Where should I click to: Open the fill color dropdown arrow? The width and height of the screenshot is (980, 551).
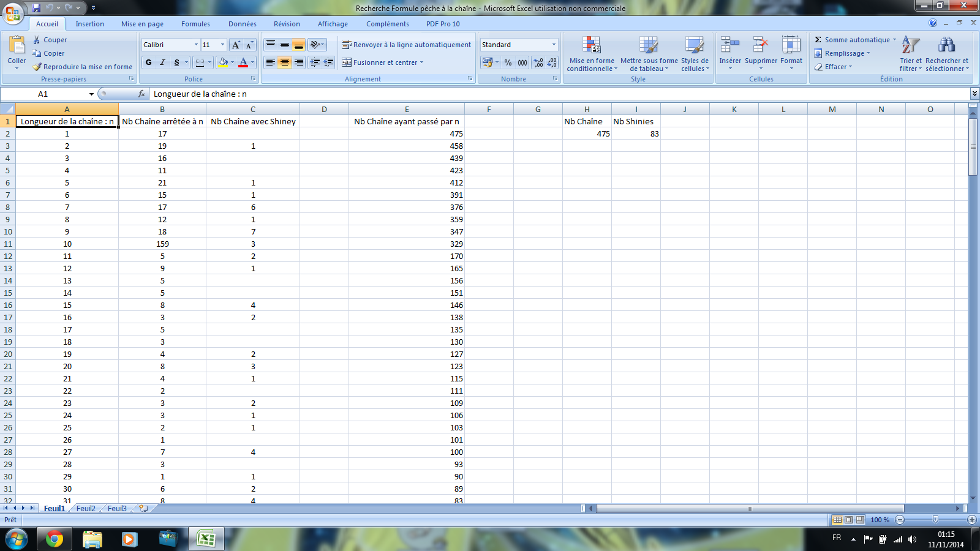click(233, 62)
